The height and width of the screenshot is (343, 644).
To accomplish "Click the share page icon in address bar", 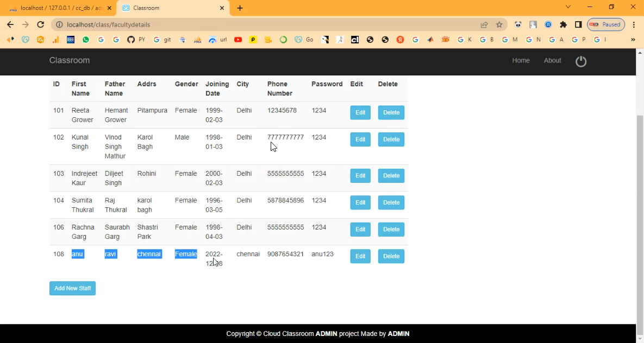I will click(x=484, y=24).
